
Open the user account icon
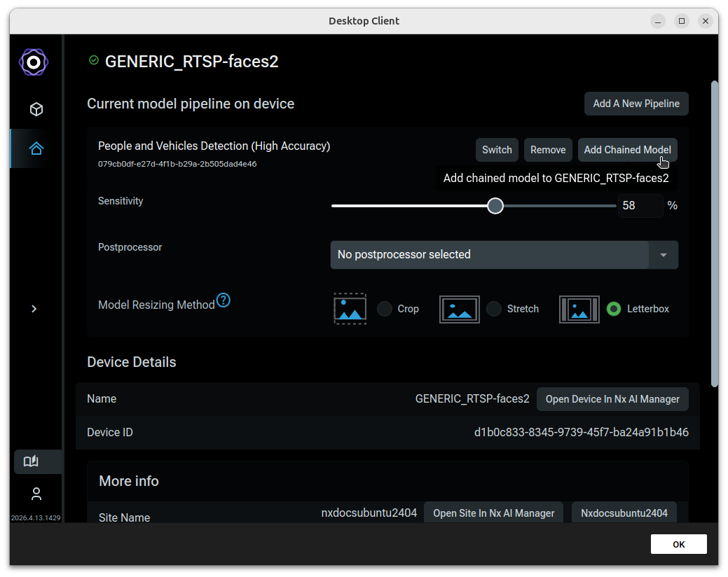point(36,494)
